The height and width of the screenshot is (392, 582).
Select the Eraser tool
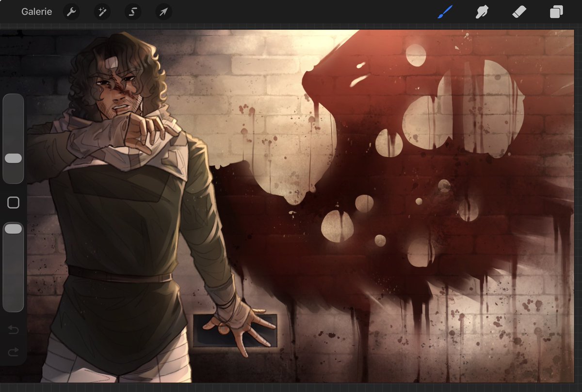(519, 12)
